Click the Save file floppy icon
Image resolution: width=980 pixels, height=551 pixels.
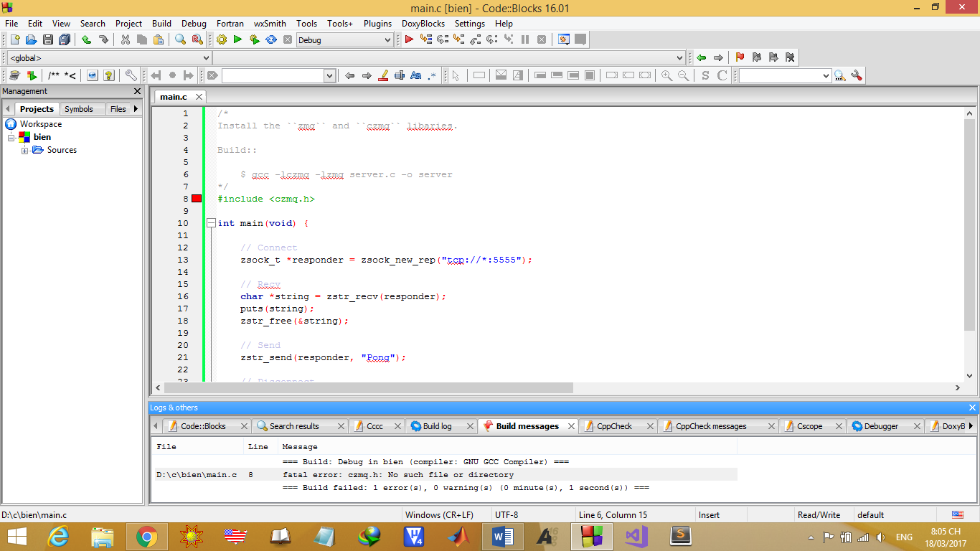click(x=48, y=40)
